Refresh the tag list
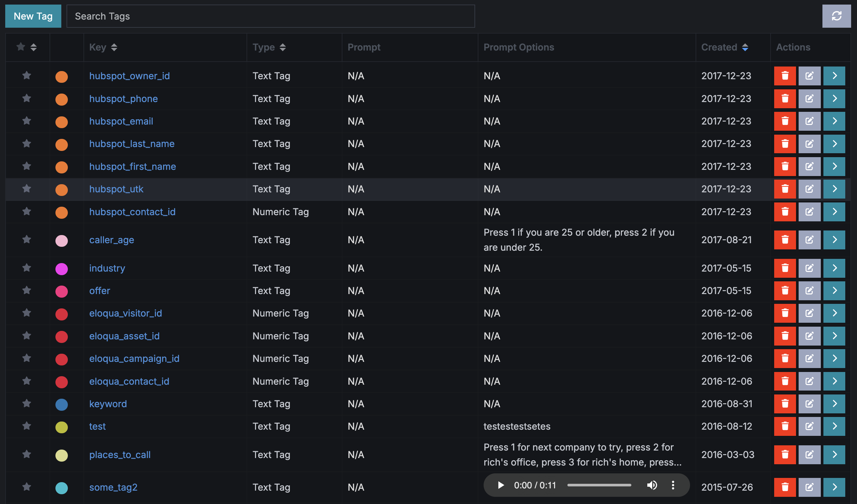The width and height of the screenshot is (857, 504). tap(836, 16)
